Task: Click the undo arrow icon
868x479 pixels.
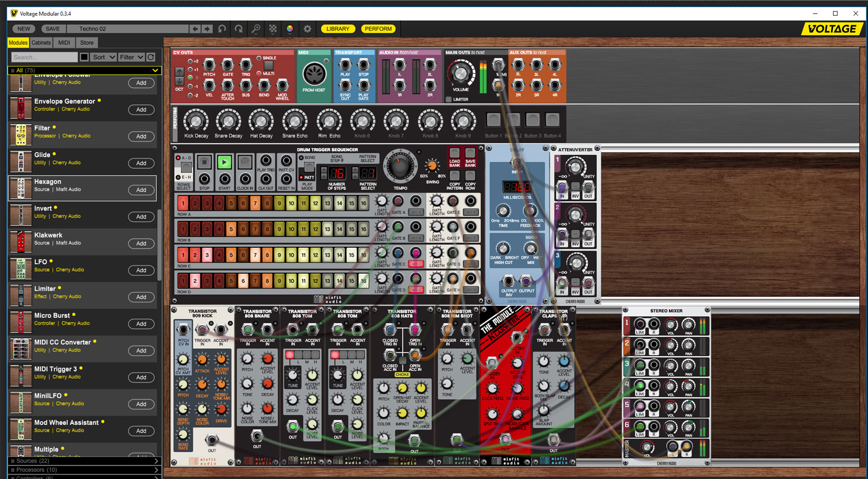Action: [222, 29]
